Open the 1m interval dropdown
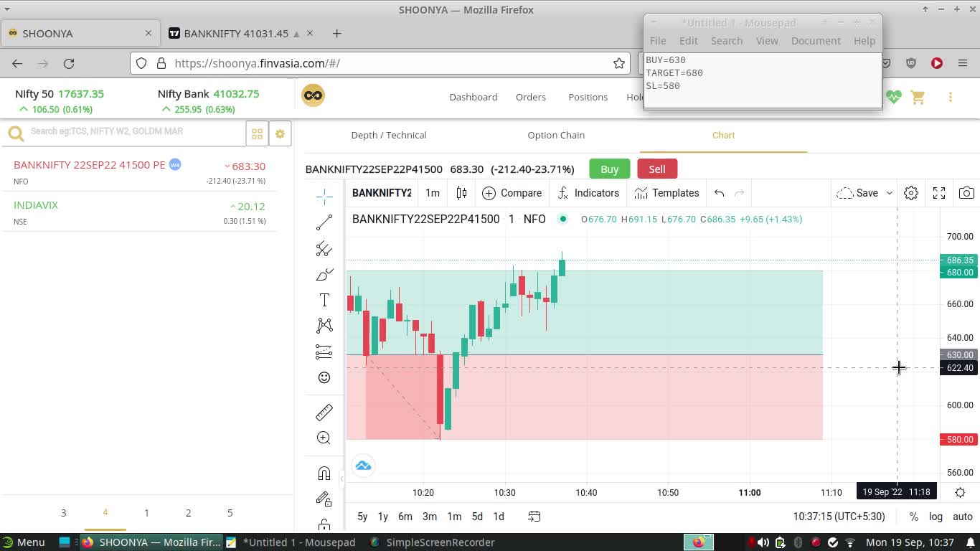 pos(433,193)
